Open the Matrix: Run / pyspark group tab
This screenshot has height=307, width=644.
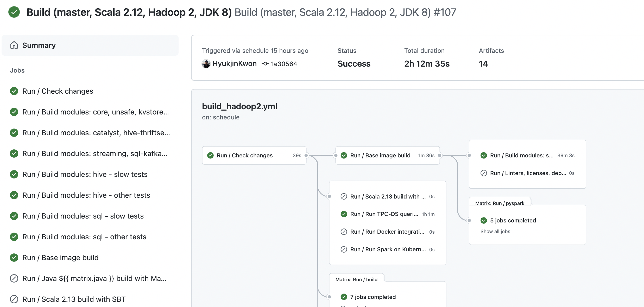(x=500, y=203)
